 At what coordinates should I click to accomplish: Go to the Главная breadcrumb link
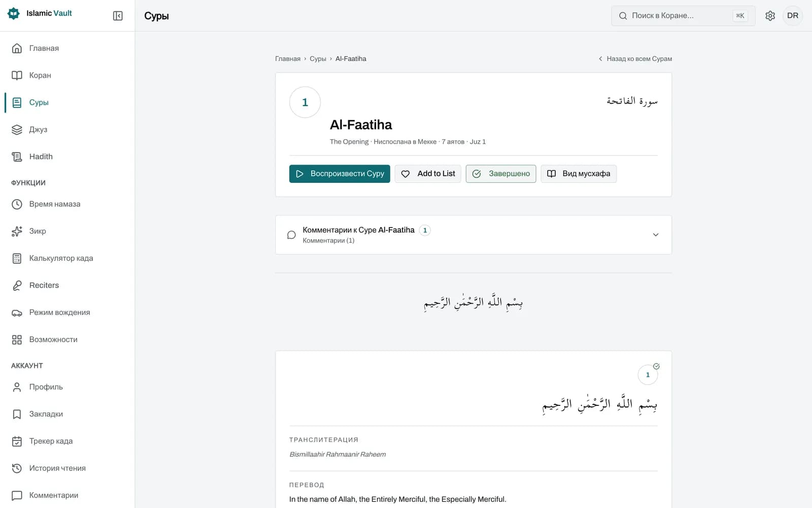(288, 59)
